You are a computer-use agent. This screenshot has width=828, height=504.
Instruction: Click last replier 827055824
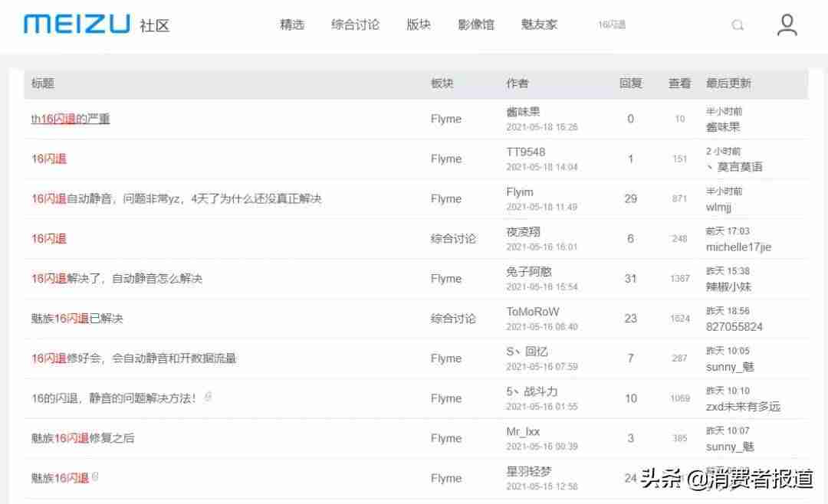click(734, 326)
